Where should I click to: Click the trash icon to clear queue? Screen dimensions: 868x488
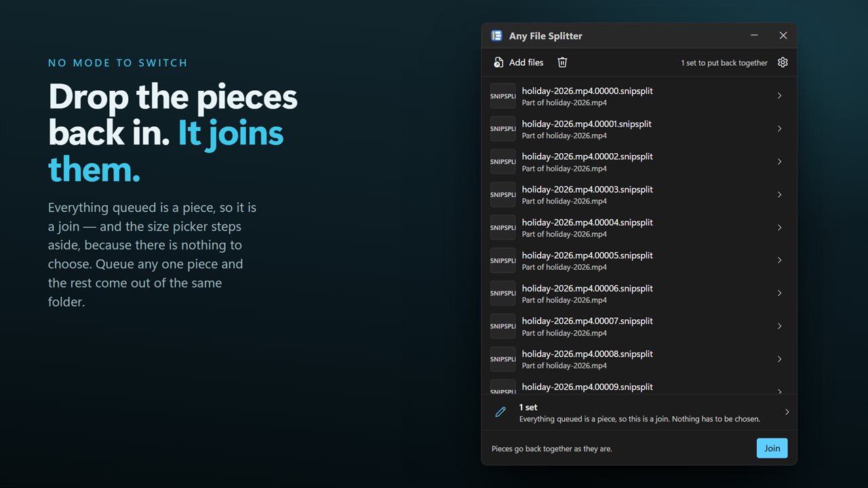pos(562,62)
